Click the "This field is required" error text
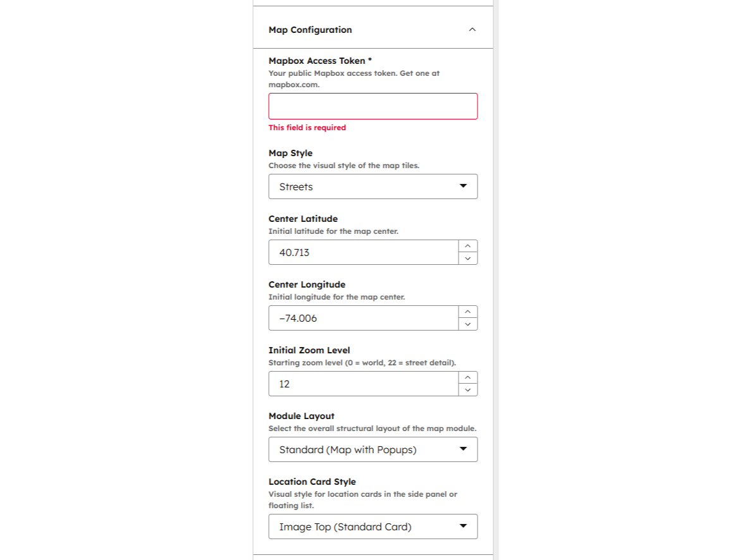 pyautogui.click(x=307, y=128)
